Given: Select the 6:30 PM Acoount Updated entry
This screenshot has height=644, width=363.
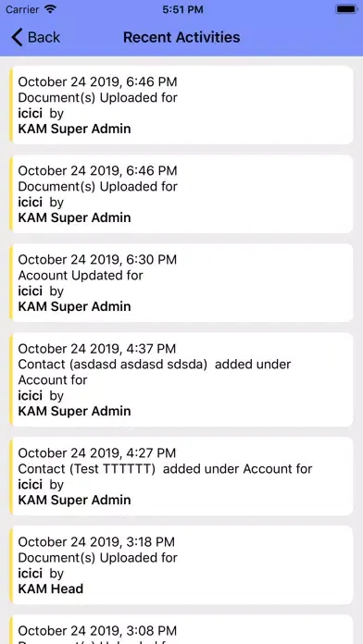Looking at the screenshot, I should pyautogui.click(x=181, y=282).
